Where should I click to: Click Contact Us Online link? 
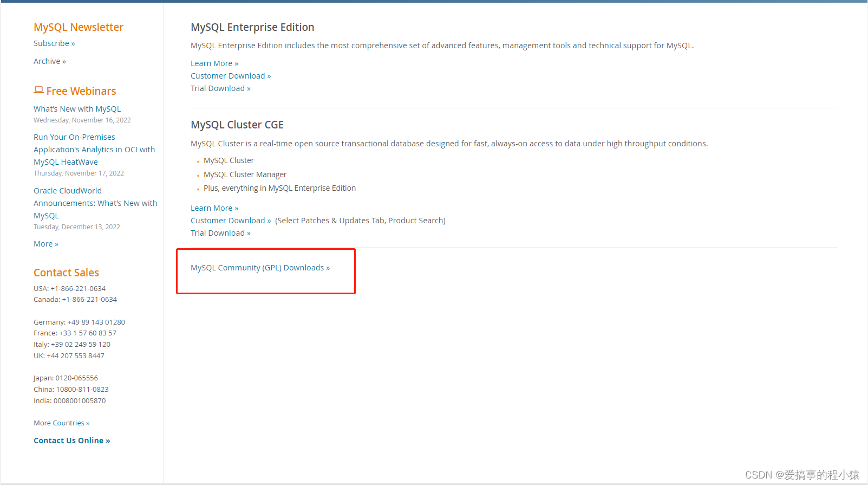(72, 441)
